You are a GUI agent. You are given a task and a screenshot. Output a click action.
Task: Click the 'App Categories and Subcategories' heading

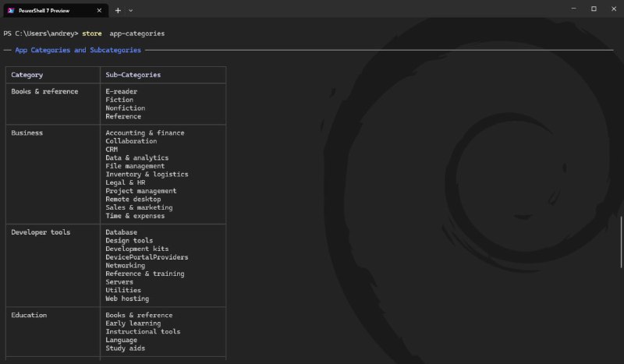(78, 50)
